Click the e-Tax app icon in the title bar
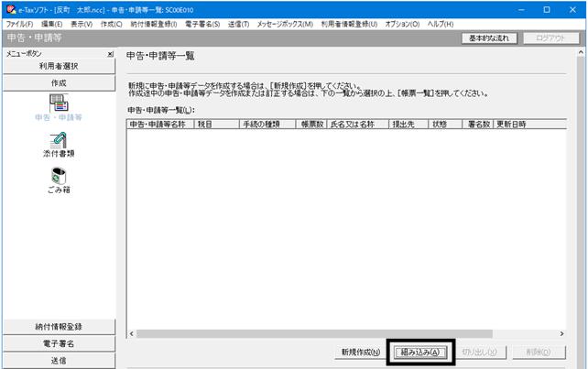Screen dimensions: 588x369 tap(11, 9)
